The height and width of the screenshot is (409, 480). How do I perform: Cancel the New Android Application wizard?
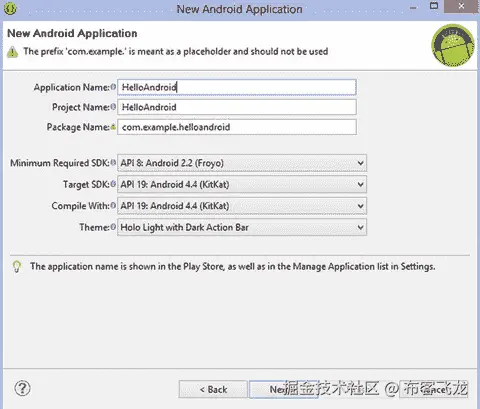[x=434, y=389]
